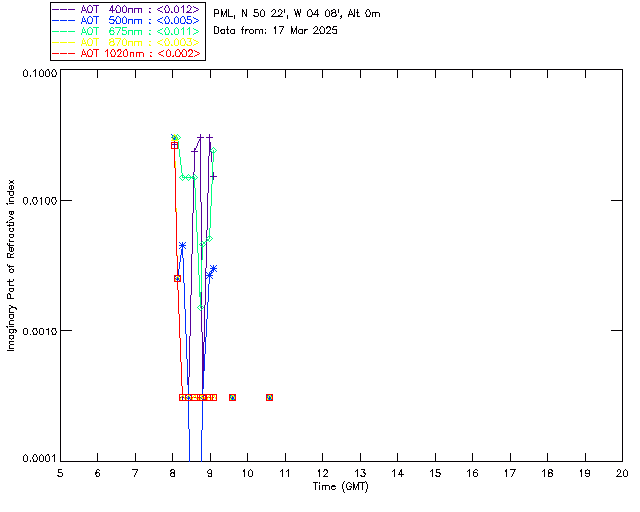Click the lowest green diamond marker near 0.0015
The width and height of the screenshot is (640, 512).
[200, 307]
